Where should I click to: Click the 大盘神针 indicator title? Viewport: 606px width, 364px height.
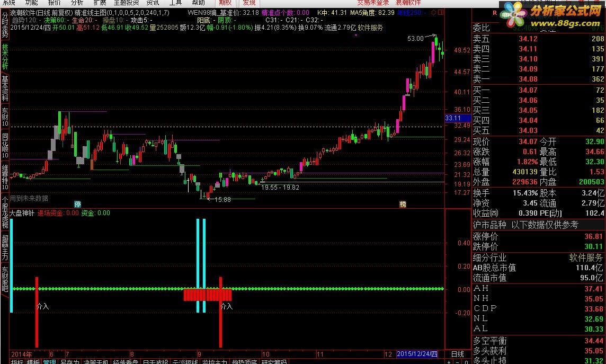coord(22,213)
